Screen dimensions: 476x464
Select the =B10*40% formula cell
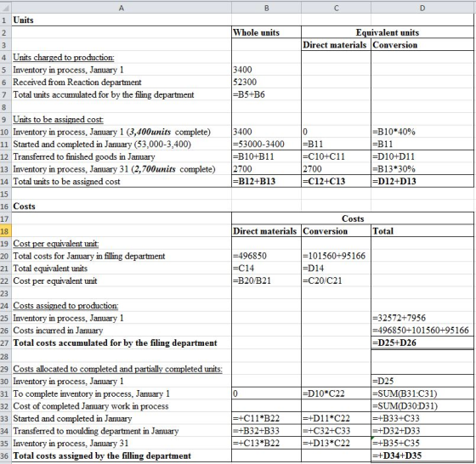pos(422,132)
